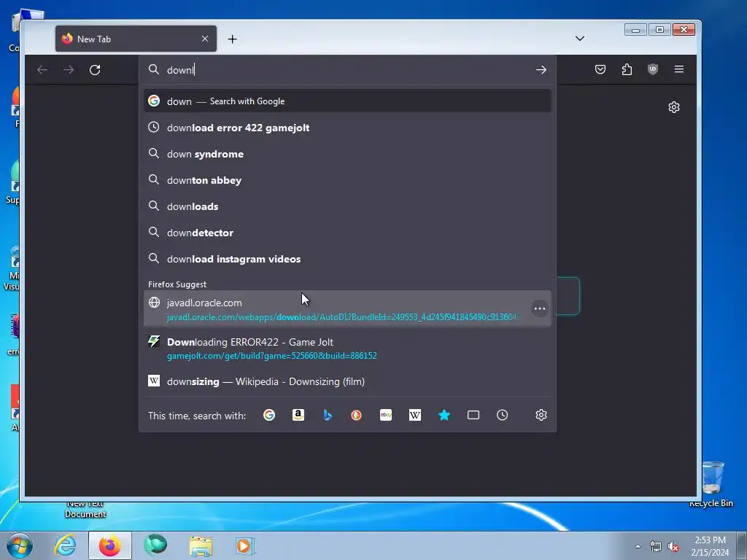Open the three-dot menu for javadl.oracle.com
This screenshot has width=747, height=560.
point(539,308)
